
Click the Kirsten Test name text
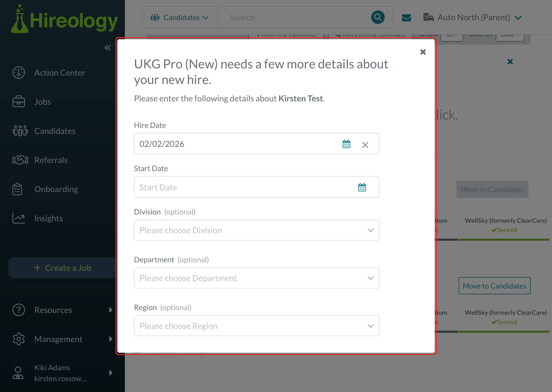coord(301,99)
